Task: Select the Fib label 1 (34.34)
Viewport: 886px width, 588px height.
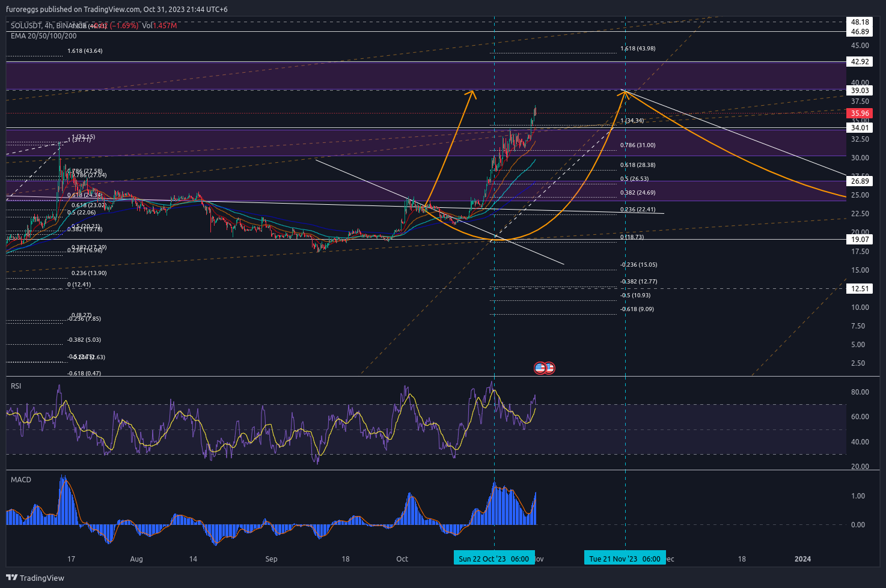Action: pyautogui.click(x=632, y=121)
